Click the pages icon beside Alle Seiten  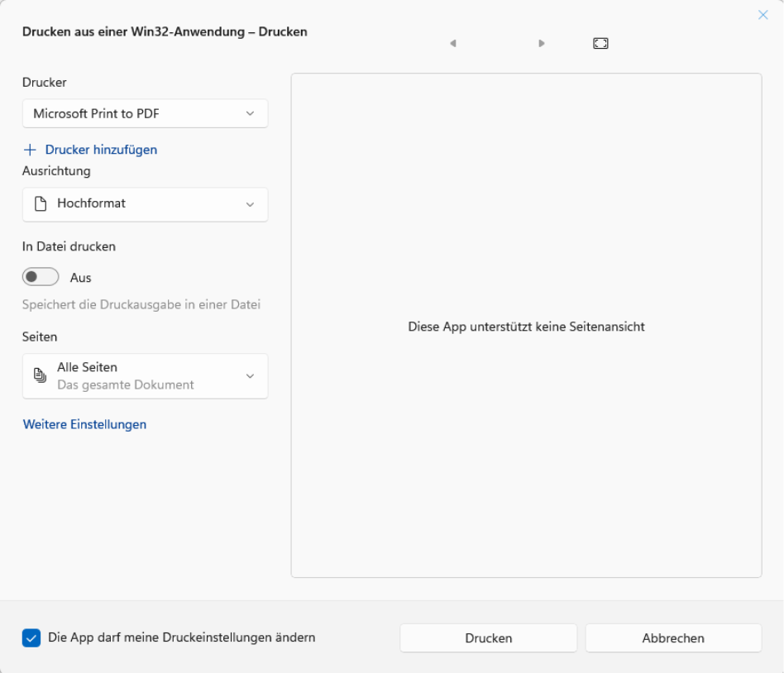(40, 375)
